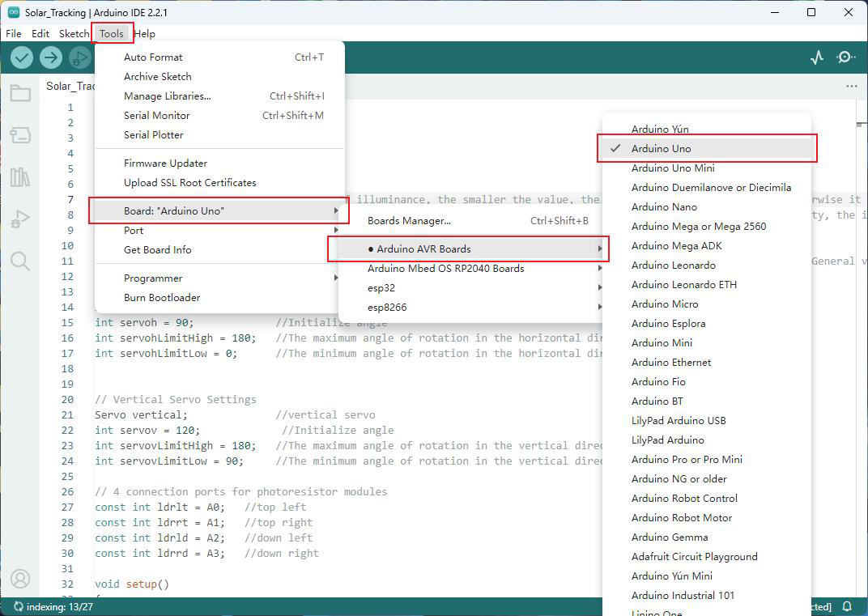Open the Debug sidebar panel icon
This screenshot has width=868, height=616.
[x=20, y=219]
